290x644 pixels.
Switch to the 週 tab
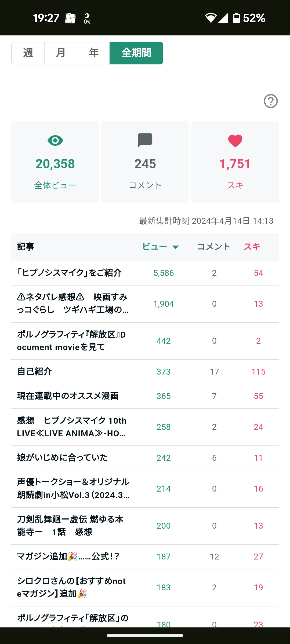point(28,53)
